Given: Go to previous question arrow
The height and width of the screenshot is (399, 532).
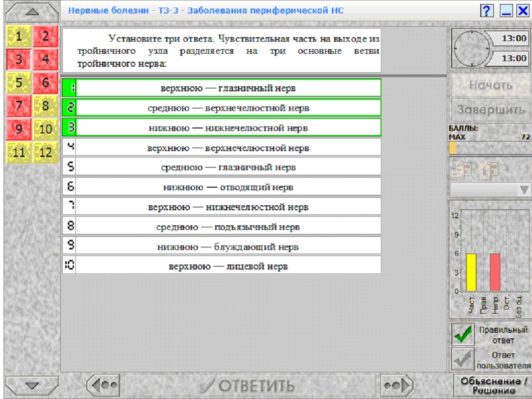Looking at the screenshot, I should click(104, 385).
